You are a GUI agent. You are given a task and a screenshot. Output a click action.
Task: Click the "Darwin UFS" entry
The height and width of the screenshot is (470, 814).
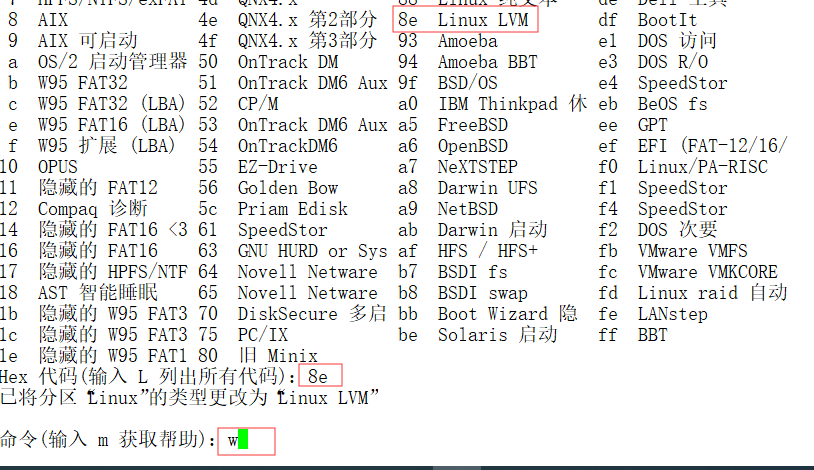coord(487,188)
